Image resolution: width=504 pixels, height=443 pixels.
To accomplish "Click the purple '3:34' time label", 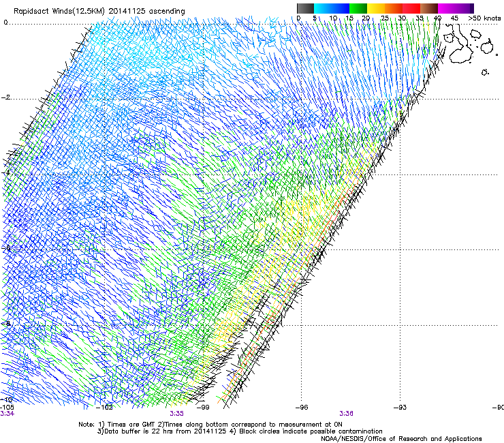I will (x=7, y=414).
